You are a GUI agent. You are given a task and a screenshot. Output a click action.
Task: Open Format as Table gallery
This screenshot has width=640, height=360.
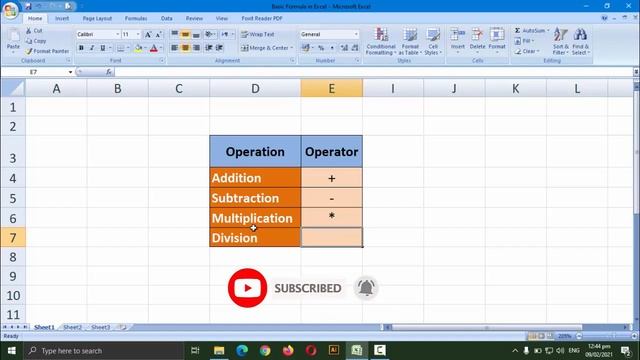pyautogui.click(x=410, y=41)
